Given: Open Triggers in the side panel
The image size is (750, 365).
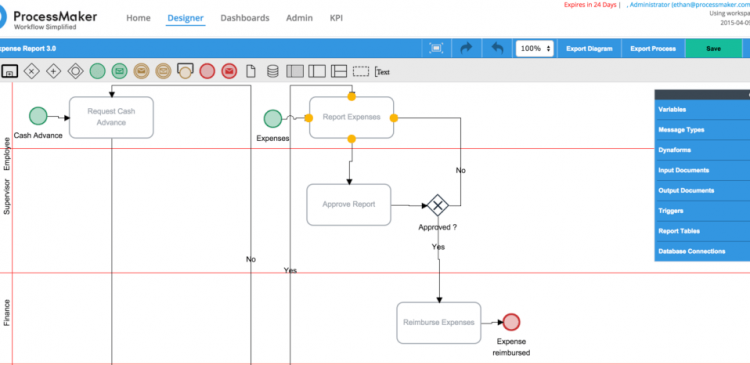Looking at the screenshot, I should [702, 210].
